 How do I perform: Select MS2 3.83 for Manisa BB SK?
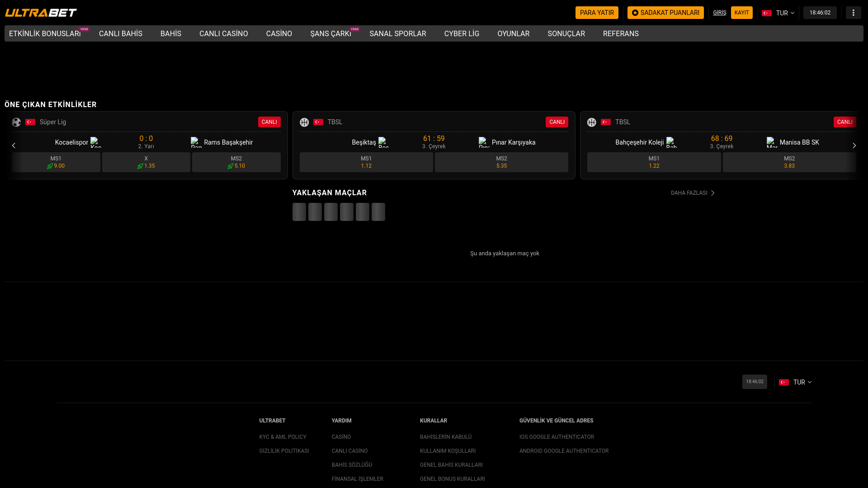(x=789, y=162)
